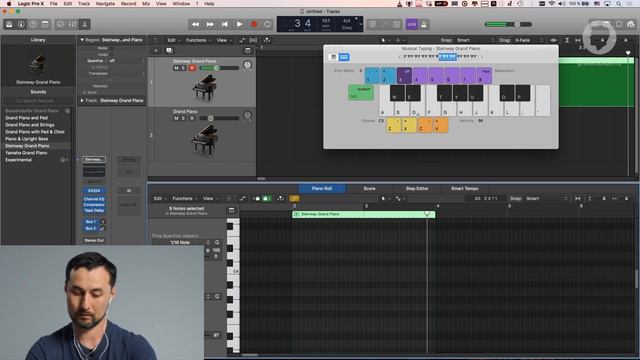The width and height of the screenshot is (640, 360).
Task: Click the Steinway Grand Piano pan knob
Action: click(247, 65)
